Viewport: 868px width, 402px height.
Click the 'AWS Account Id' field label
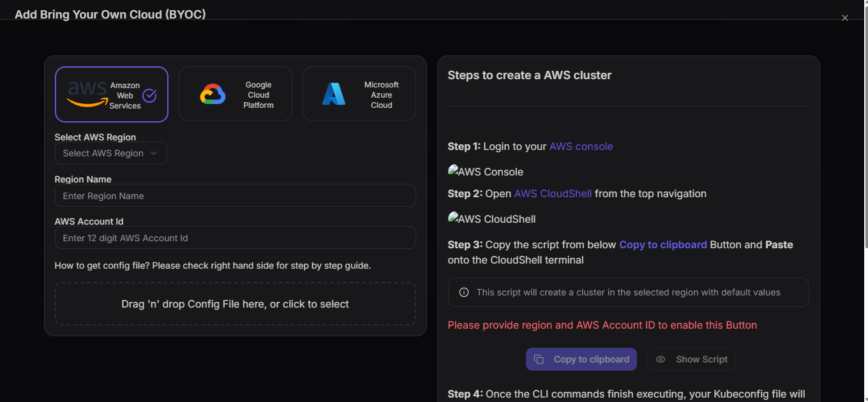(89, 221)
